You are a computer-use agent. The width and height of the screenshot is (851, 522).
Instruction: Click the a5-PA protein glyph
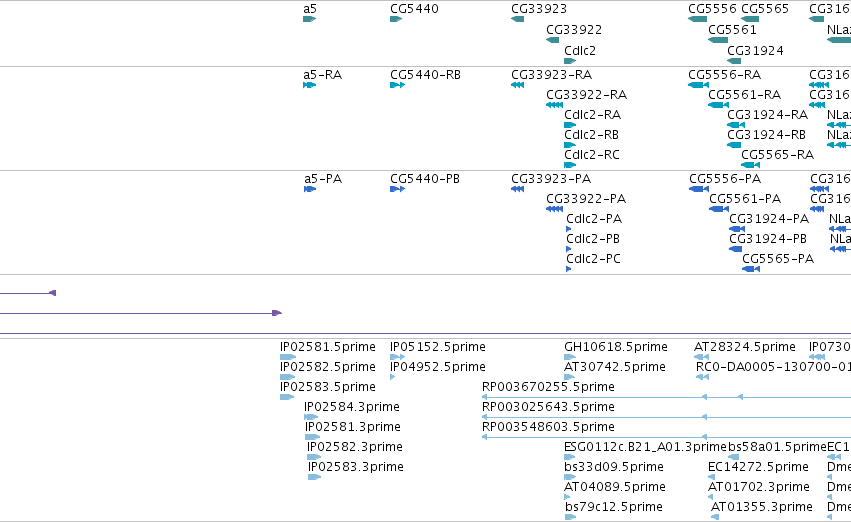pyautogui.click(x=310, y=189)
